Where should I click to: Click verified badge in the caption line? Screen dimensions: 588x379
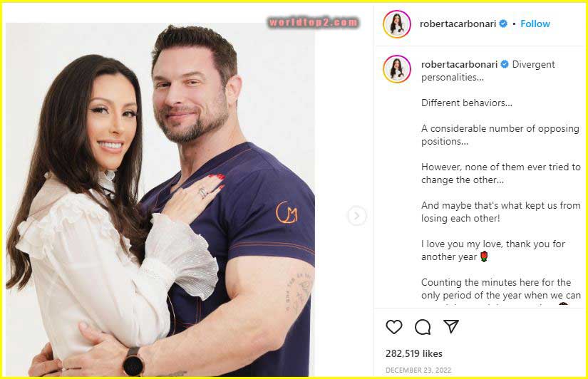(x=505, y=64)
